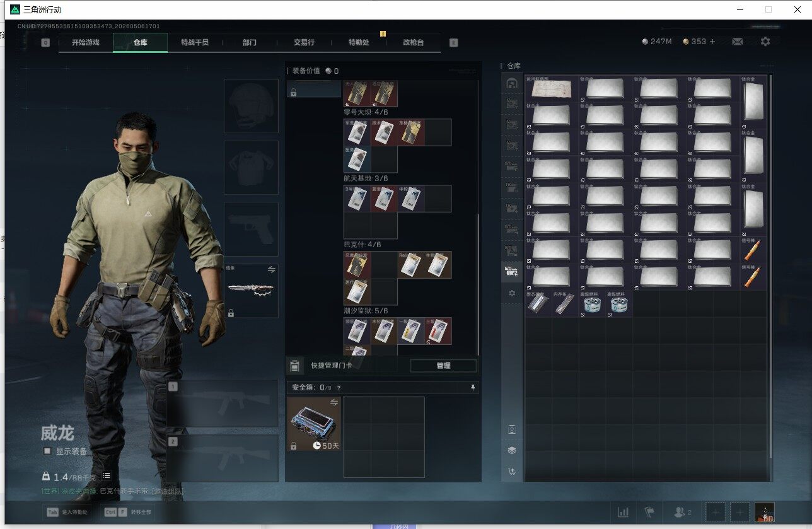This screenshot has width=812, height=529.
Task: Select the 仓库 tab
Action: 140,42
